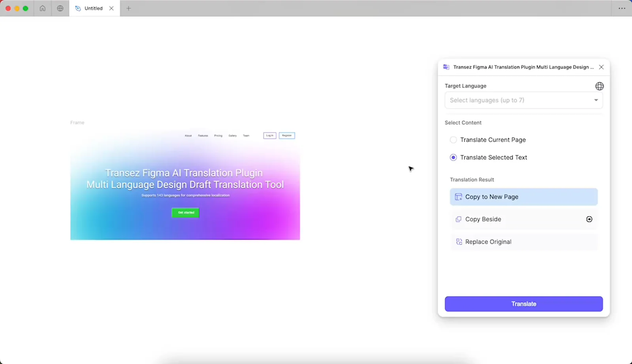632x364 pixels.
Task: Select the Transez Figma AI Translation headline text
Action: coord(185,179)
